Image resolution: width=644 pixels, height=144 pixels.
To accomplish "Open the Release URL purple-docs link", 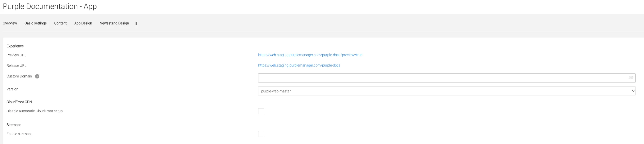I will coord(299,65).
